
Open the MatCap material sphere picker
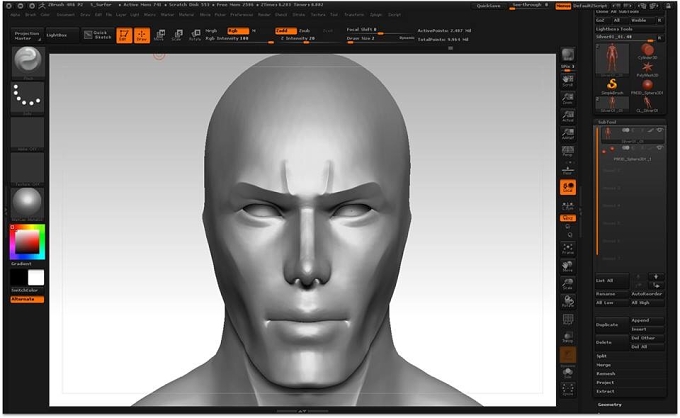pos(28,204)
